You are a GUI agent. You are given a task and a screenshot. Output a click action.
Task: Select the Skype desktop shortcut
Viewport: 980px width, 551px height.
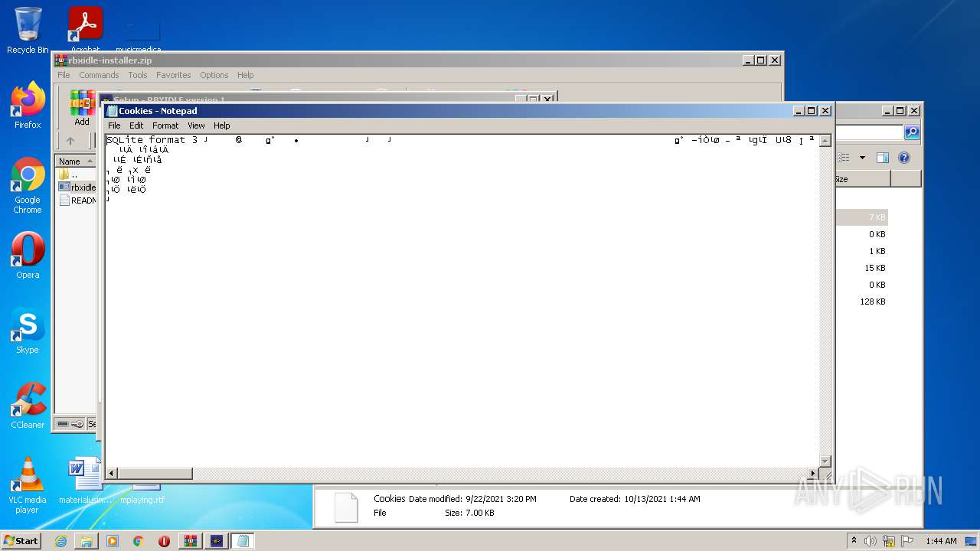28,331
